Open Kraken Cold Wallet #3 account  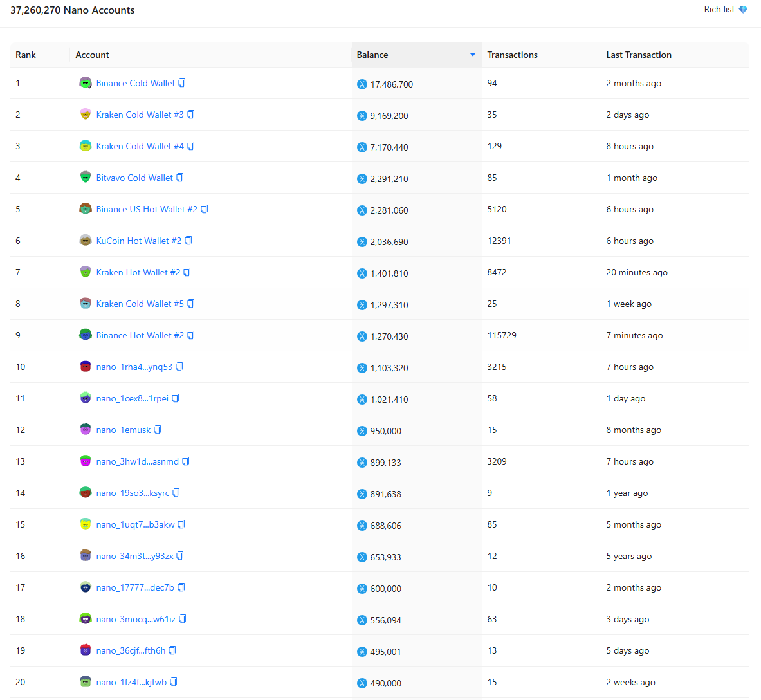[x=140, y=115]
